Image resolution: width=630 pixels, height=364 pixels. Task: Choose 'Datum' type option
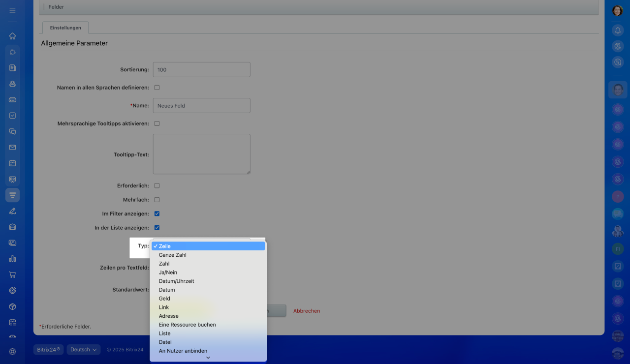point(208,290)
